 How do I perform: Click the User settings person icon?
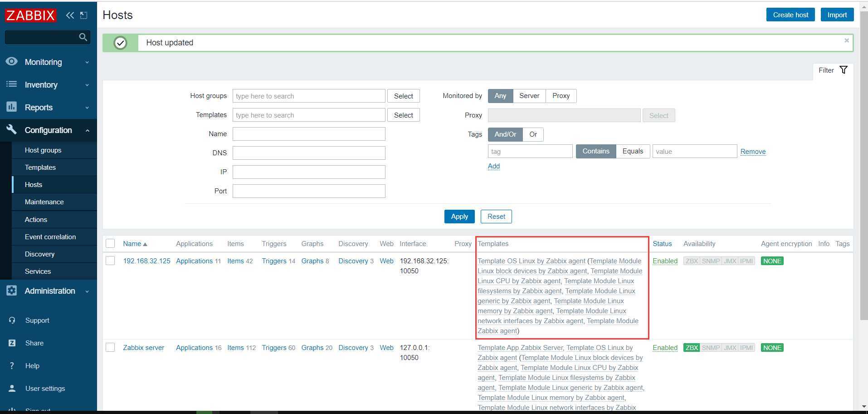point(12,388)
